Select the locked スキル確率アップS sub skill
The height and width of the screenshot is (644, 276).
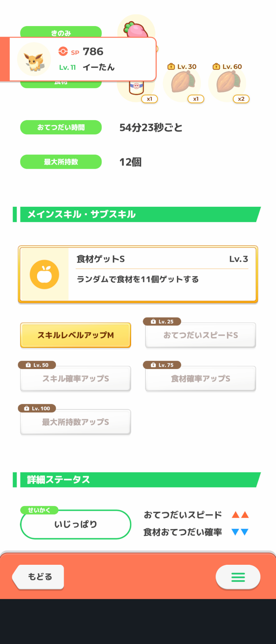click(x=76, y=379)
